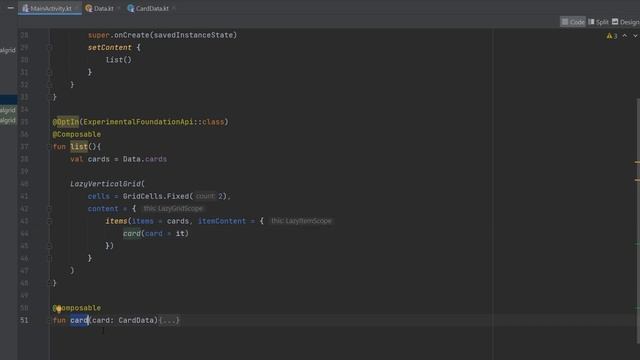
Task: Collapse the items lambda using the fold marker
Action: [x=50, y=221]
